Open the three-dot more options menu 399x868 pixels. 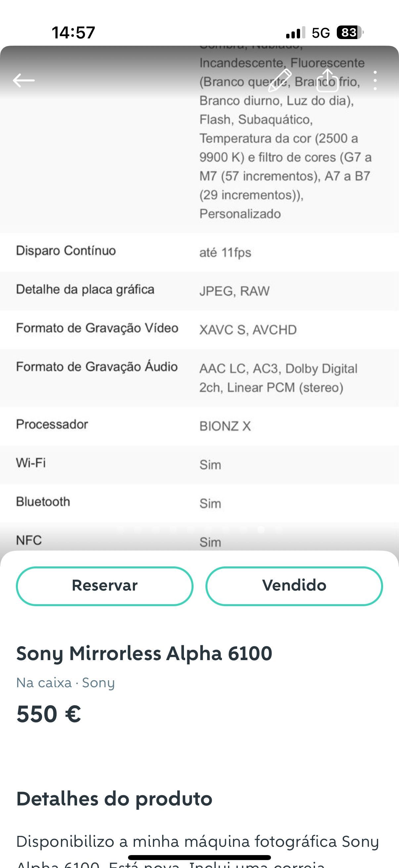(375, 80)
